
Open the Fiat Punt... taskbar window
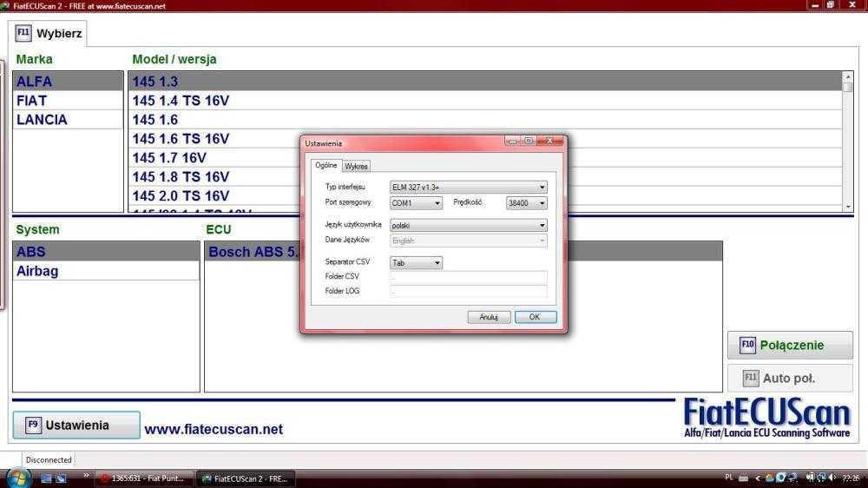(143, 478)
